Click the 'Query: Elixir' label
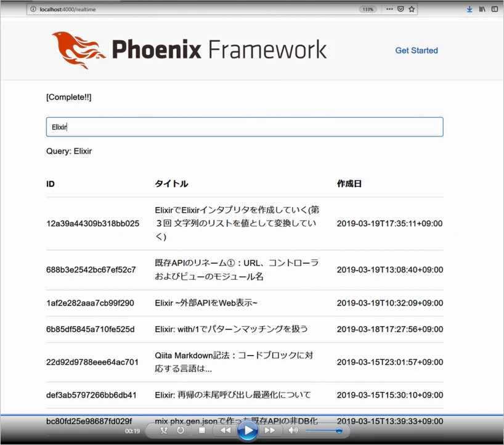The height and width of the screenshot is (445, 504). [x=69, y=151]
